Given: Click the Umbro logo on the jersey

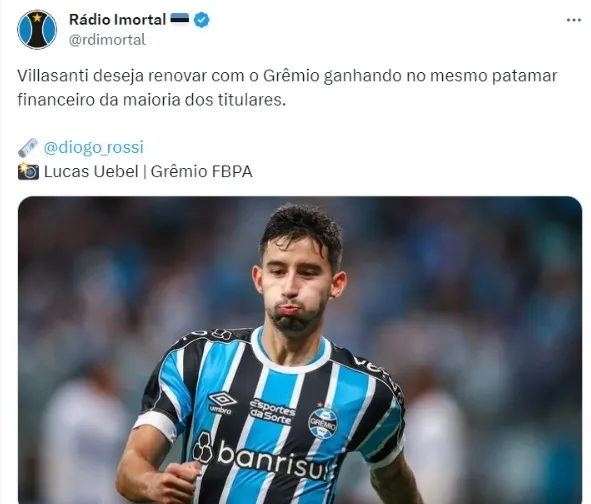Looking at the screenshot, I should [x=222, y=403].
